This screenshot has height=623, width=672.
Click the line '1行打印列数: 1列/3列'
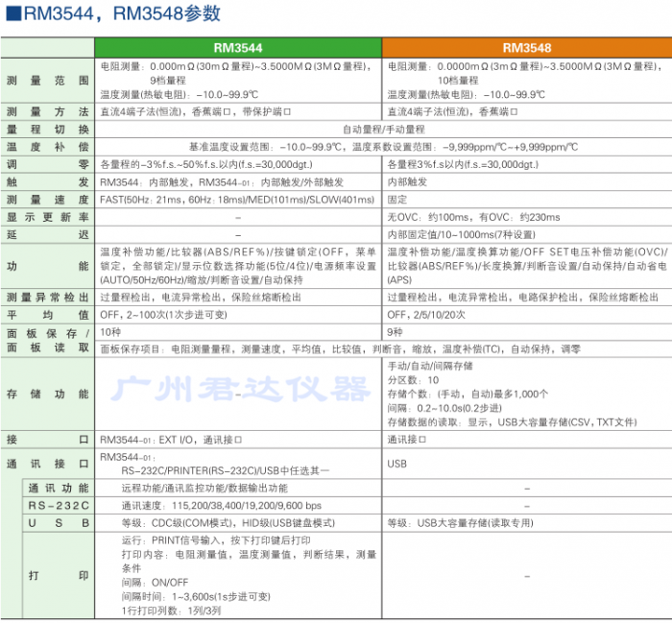click(x=172, y=611)
